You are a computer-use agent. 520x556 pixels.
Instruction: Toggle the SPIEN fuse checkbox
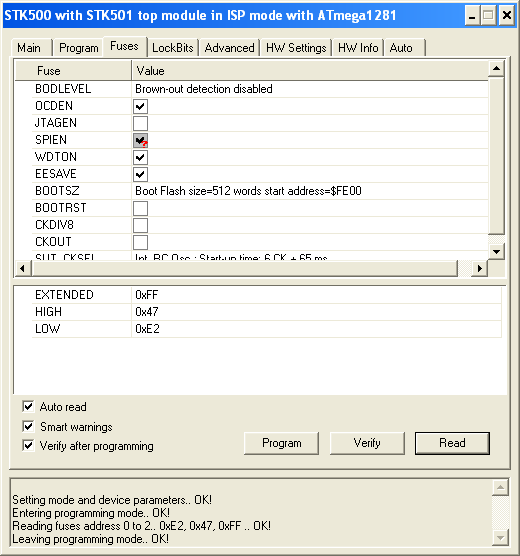tap(140, 140)
